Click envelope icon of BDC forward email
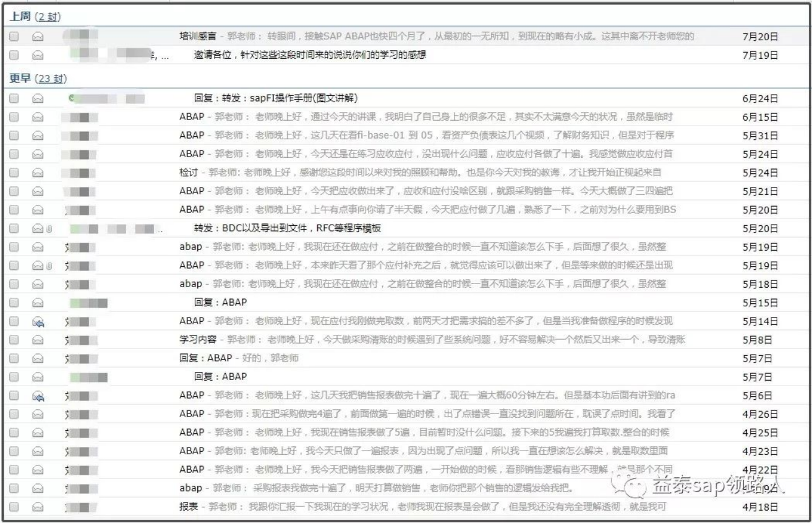 pyautogui.click(x=38, y=228)
